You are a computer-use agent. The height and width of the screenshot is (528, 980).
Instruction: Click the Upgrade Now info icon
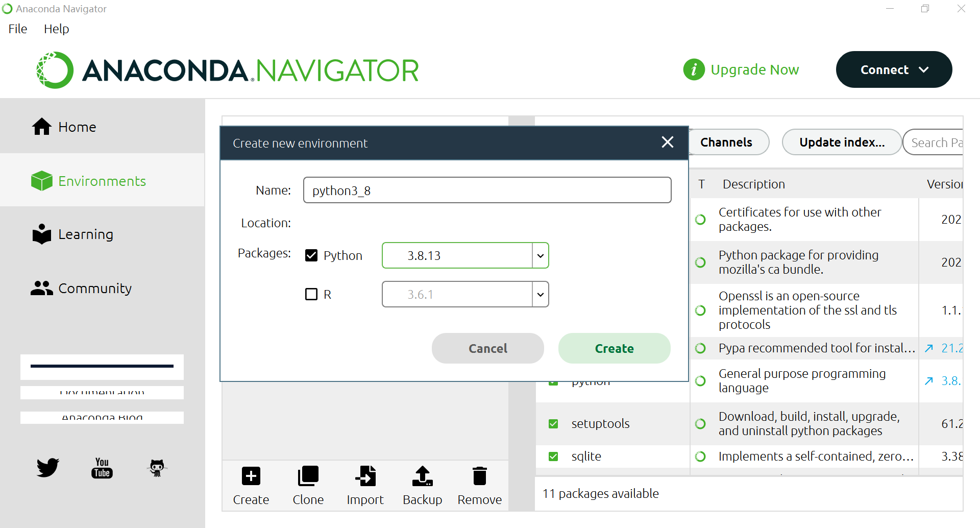click(694, 69)
